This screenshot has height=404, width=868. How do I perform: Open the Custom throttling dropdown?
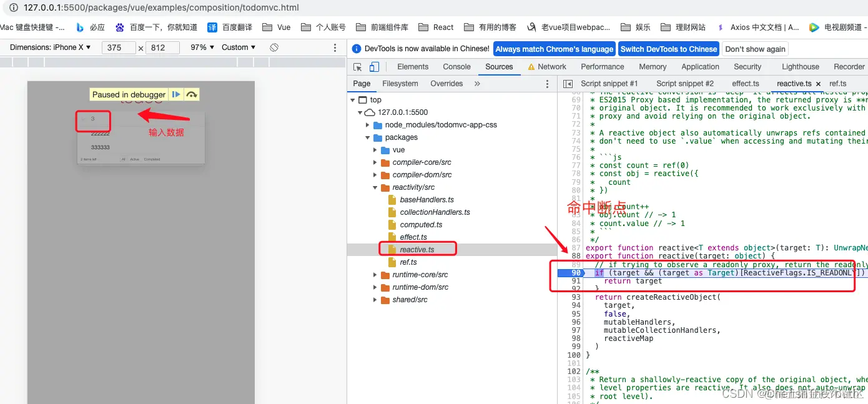[239, 47]
